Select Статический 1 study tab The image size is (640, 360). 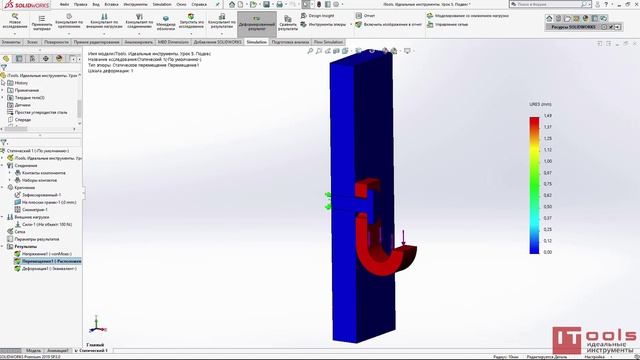93,351
